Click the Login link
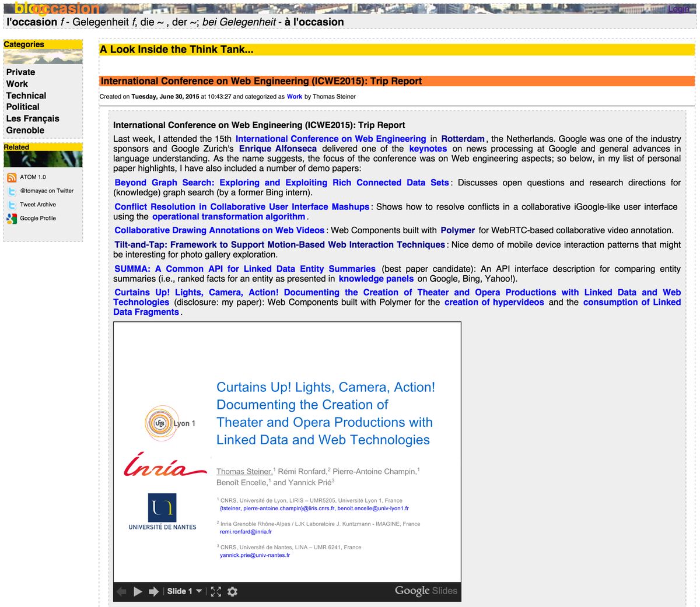The width and height of the screenshot is (700, 607). 678,9
